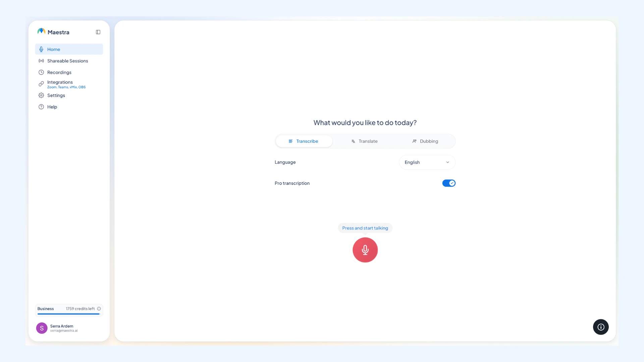Click the 1759 credits left text
644x362 pixels.
[80, 309]
